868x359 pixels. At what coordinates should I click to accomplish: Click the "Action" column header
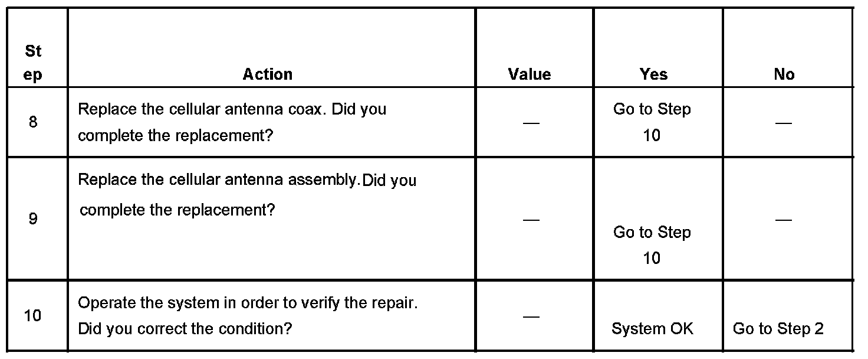coord(268,74)
